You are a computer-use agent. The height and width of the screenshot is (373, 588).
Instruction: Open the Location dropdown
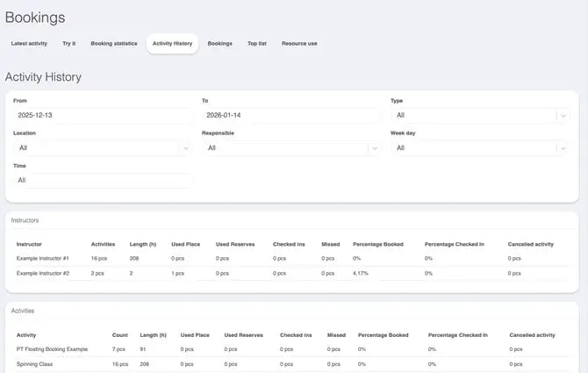click(102, 148)
